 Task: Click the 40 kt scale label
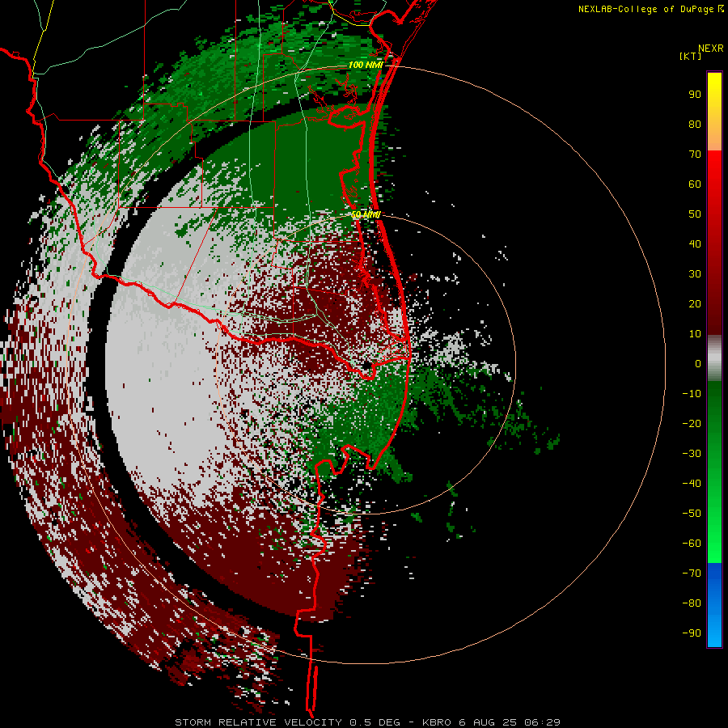tap(695, 244)
